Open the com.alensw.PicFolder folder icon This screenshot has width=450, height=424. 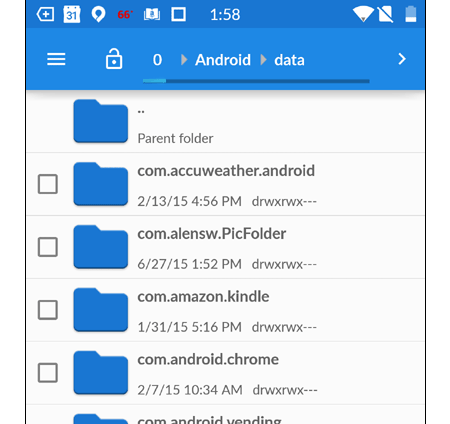[x=101, y=247]
